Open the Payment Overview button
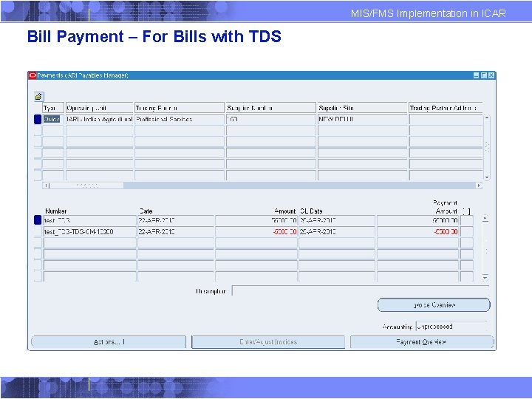 [x=421, y=342]
